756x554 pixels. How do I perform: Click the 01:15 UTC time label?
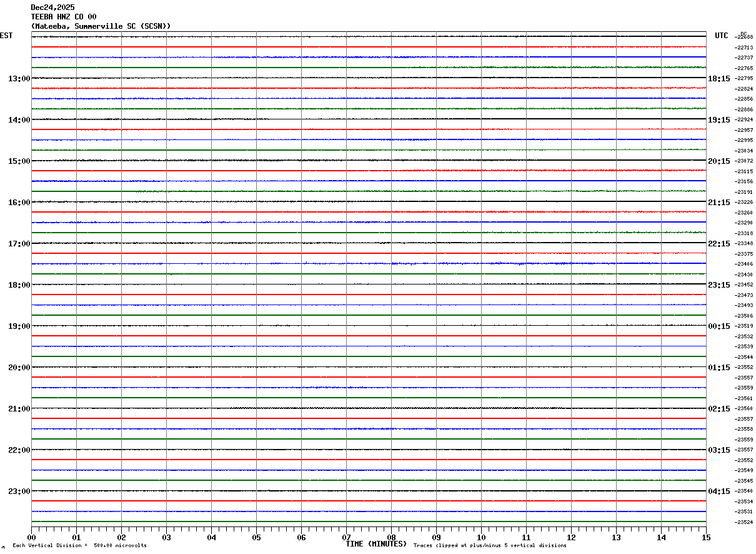(x=719, y=368)
